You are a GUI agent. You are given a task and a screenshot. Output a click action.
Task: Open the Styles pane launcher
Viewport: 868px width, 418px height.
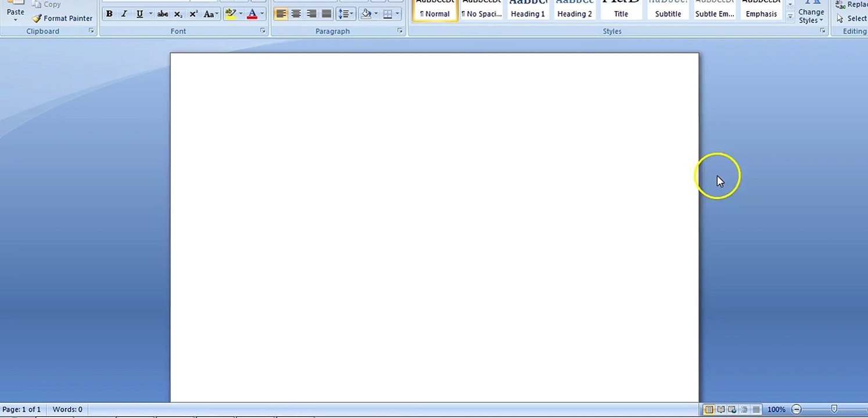pos(823,31)
